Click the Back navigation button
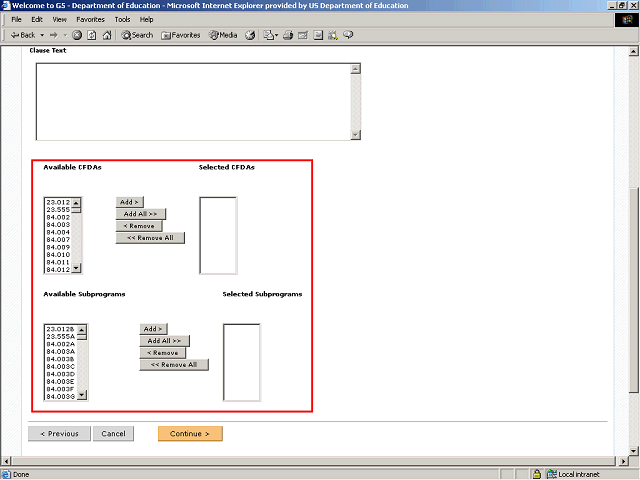This screenshot has height=480, width=640. (22, 35)
